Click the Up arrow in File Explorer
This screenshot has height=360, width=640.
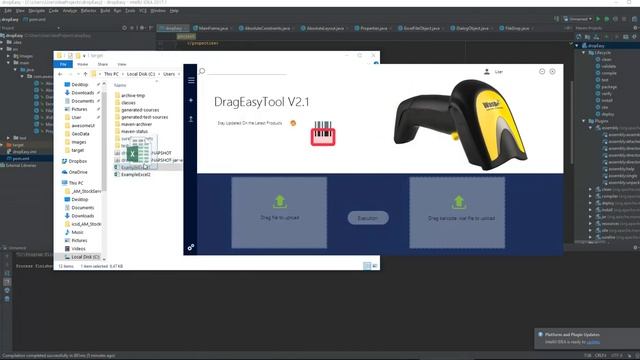(x=85, y=74)
